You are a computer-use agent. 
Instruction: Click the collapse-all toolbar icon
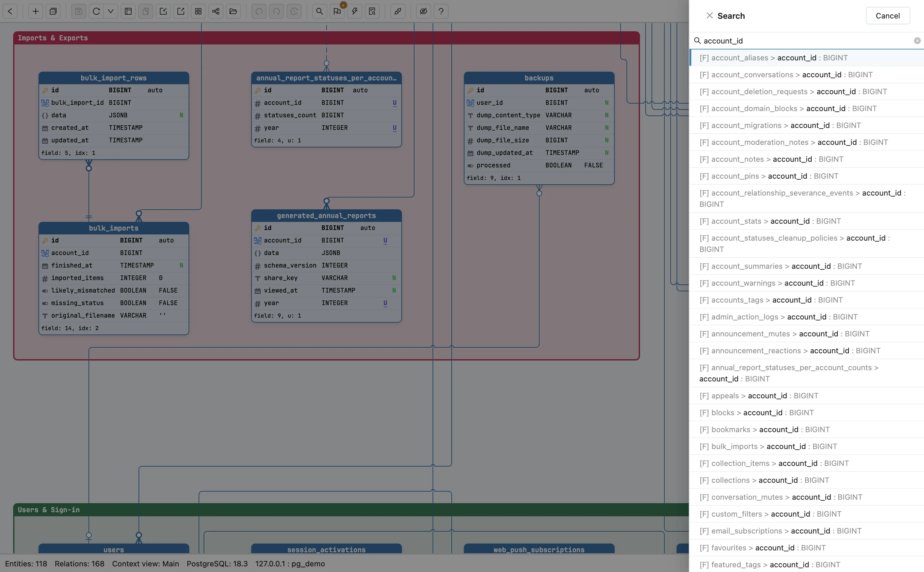point(53,11)
